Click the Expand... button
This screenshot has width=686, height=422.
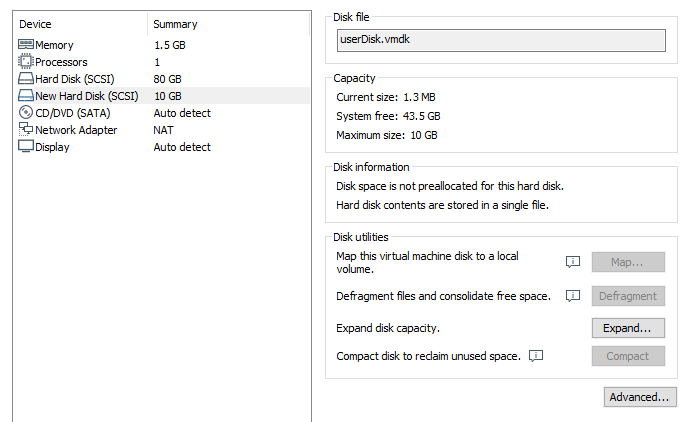point(628,328)
